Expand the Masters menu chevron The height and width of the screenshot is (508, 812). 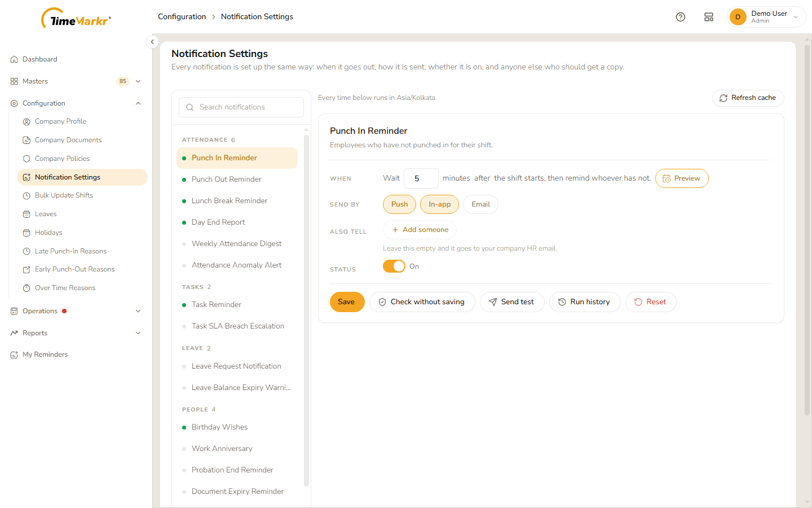pyautogui.click(x=138, y=81)
